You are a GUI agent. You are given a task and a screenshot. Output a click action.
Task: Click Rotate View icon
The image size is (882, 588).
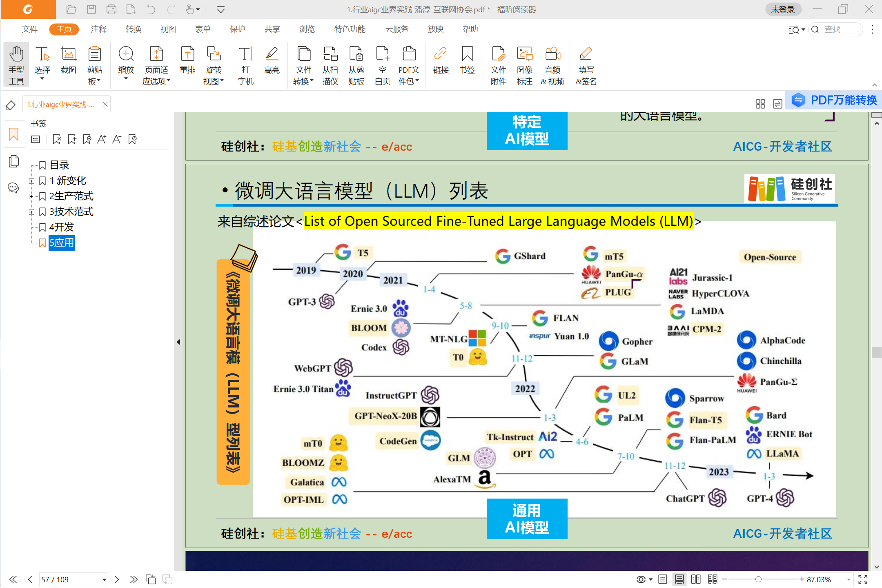(x=214, y=54)
